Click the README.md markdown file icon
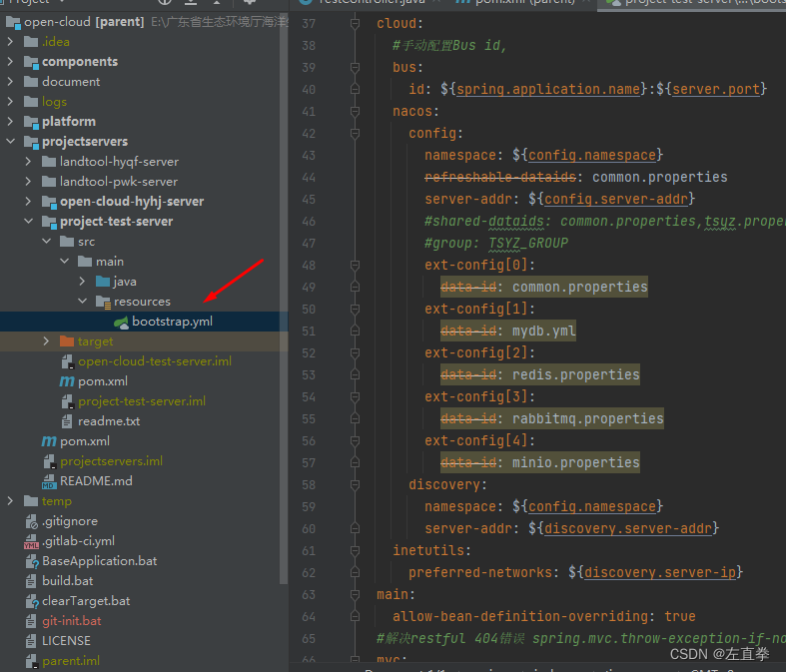This screenshot has height=672, width=786. tap(49, 481)
